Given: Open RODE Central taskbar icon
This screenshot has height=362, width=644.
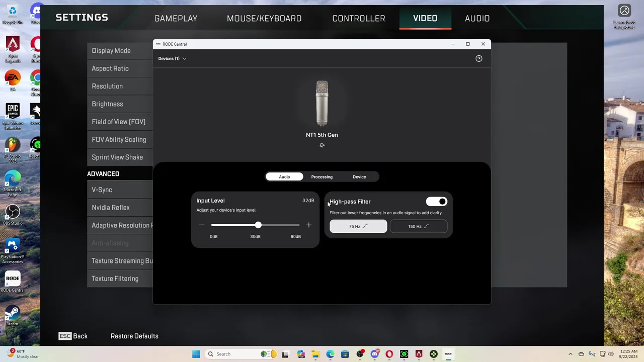Looking at the screenshot, I should coord(448,354).
